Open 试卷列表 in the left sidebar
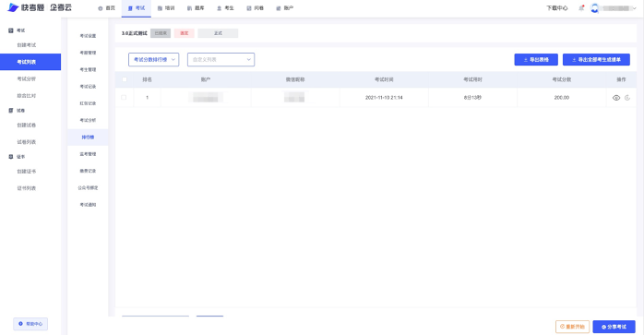 (26, 142)
